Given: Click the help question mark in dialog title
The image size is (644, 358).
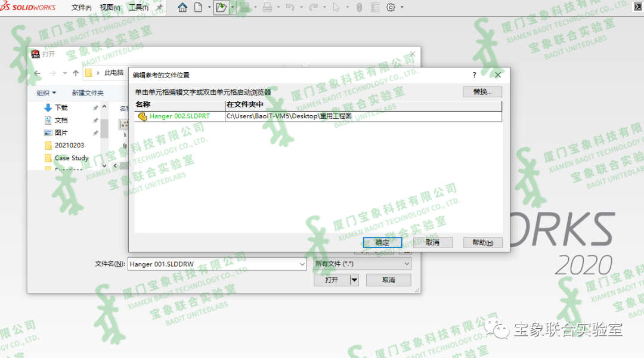Looking at the screenshot, I should pyautogui.click(x=475, y=75).
